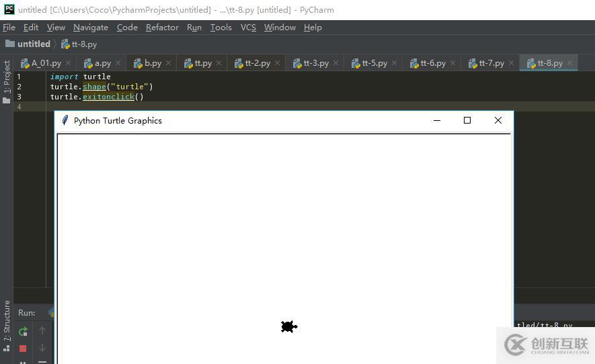Image resolution: width=595 pixels, height=364 pixels.
Task: Close the Python Turtle Graphics window
Action: (498, 120)
